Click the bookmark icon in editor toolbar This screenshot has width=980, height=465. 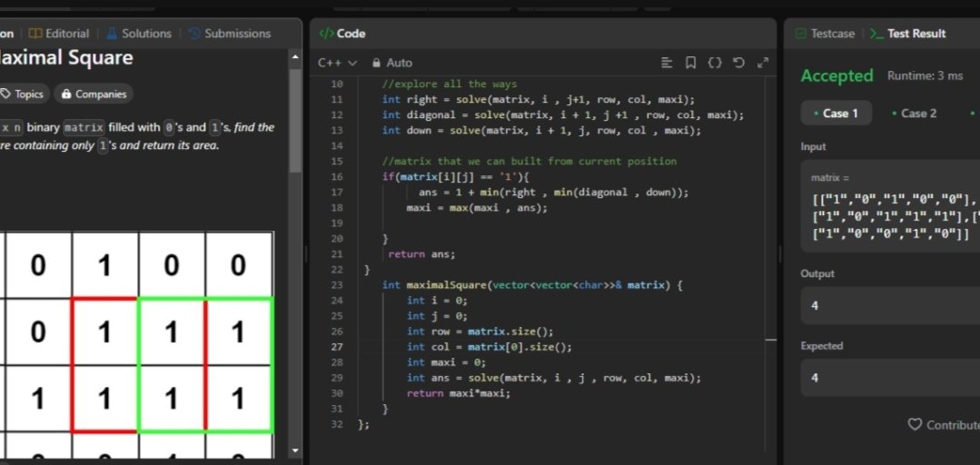pos(690,63)
